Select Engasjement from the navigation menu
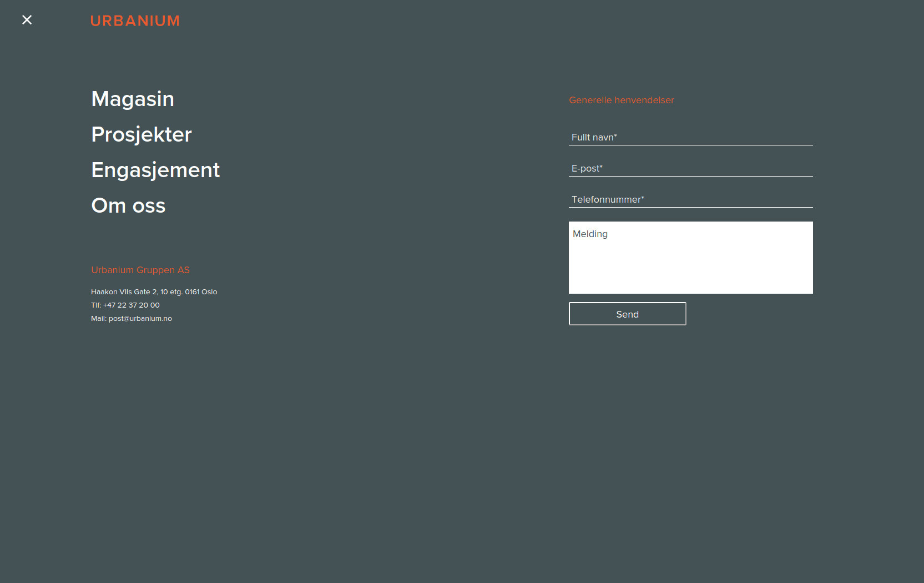 [155, 170]
